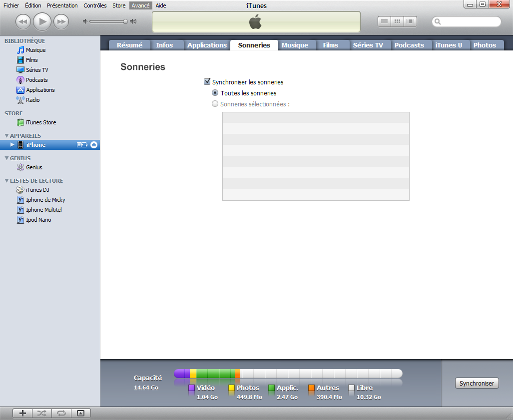Click the search magnifier icon
This screenshot has width=513, height=420.
[438, 22]
